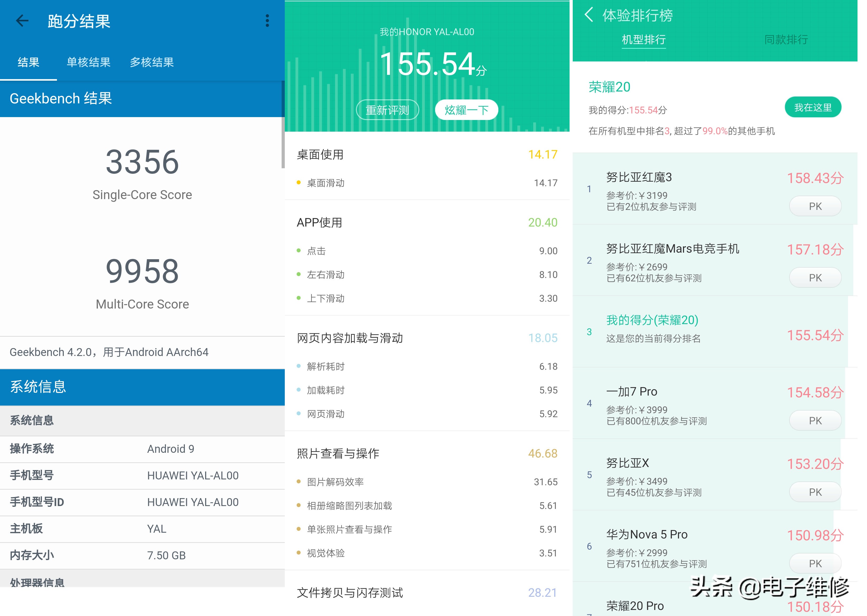
Task: Tap the 内存大小 7.50 GB row
Action: click(x=142, y=555)
